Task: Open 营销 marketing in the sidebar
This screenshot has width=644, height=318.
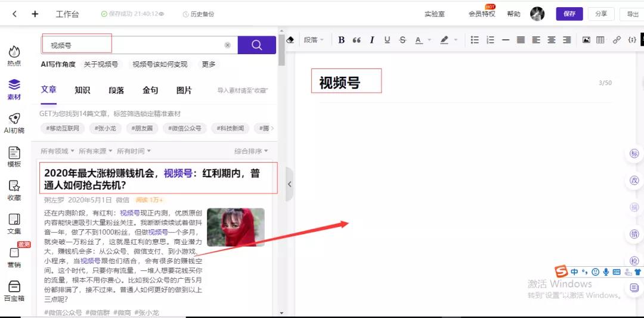Action: (14, 258)
